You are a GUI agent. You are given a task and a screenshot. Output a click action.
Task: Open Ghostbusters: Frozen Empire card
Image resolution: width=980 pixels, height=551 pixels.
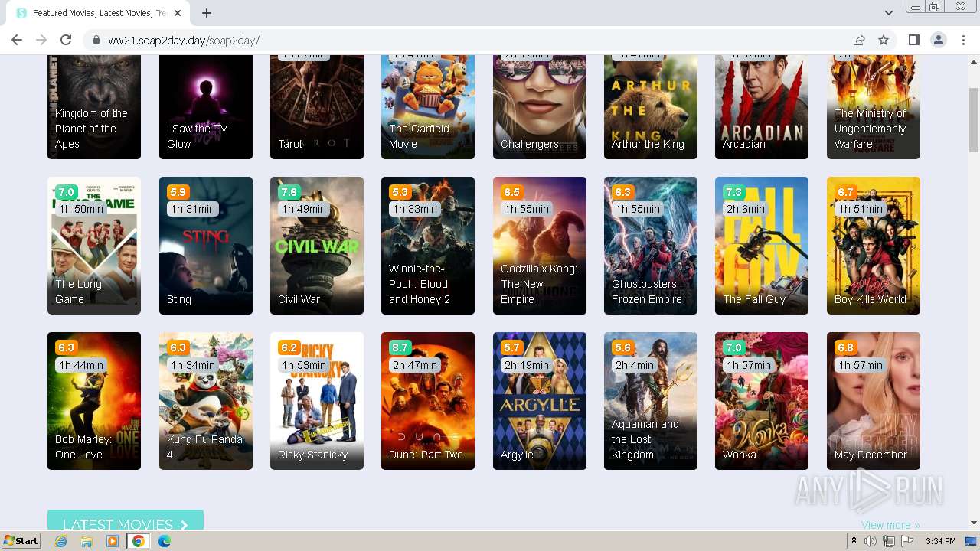[x=651, y=246]
